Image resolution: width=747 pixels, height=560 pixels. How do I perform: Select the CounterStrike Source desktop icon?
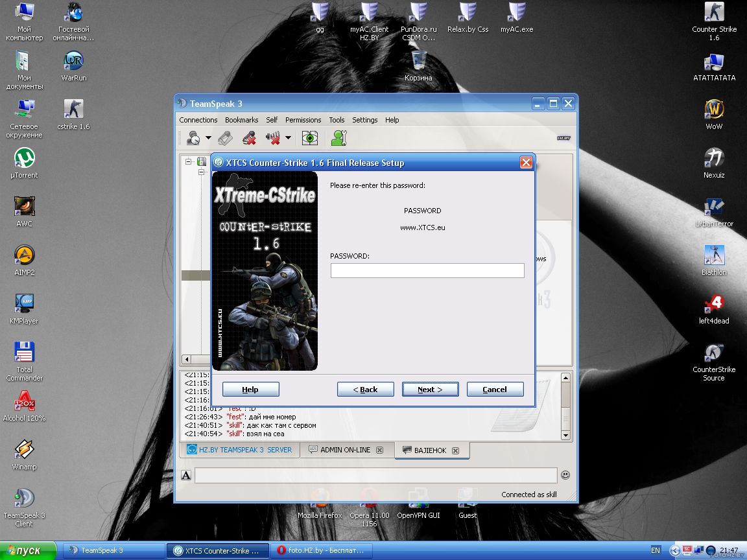point(714,362)
